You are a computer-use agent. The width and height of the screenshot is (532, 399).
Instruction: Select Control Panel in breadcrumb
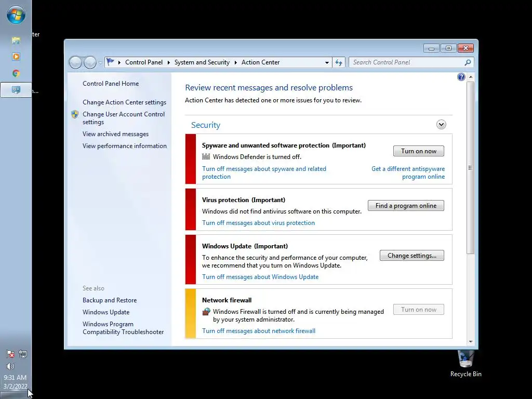pos(144,62)
